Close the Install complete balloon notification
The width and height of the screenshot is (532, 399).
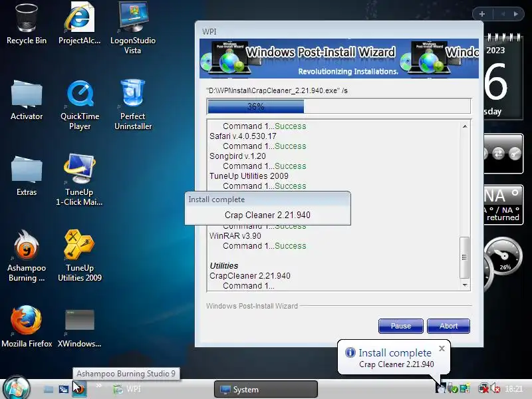click(442, 348)
